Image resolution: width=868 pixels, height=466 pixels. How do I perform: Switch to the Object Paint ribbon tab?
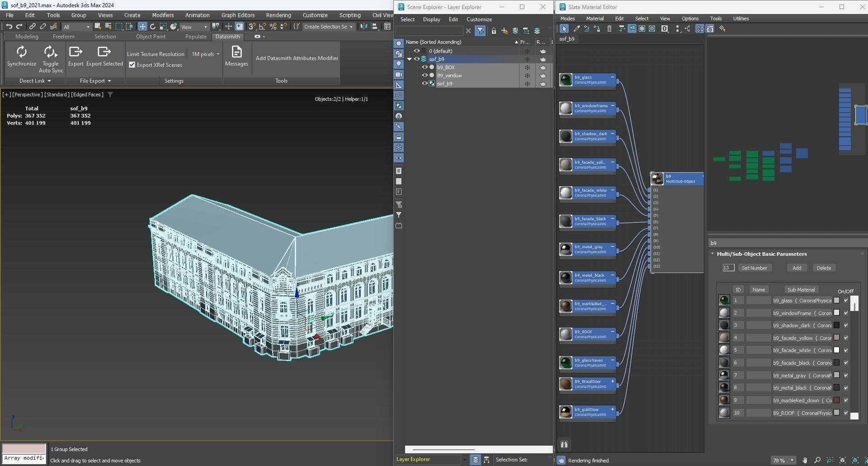pos(151,37)
